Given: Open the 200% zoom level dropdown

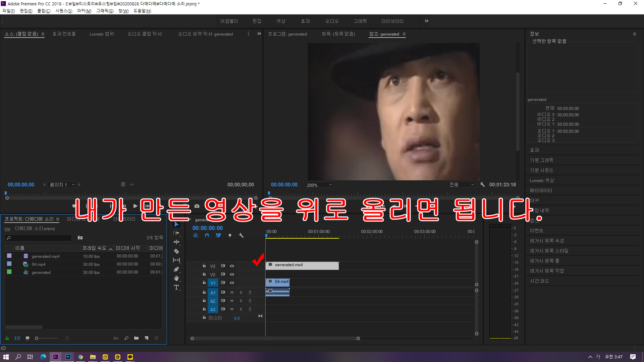Looking at the screenshot, I should [x=319, y=185].
